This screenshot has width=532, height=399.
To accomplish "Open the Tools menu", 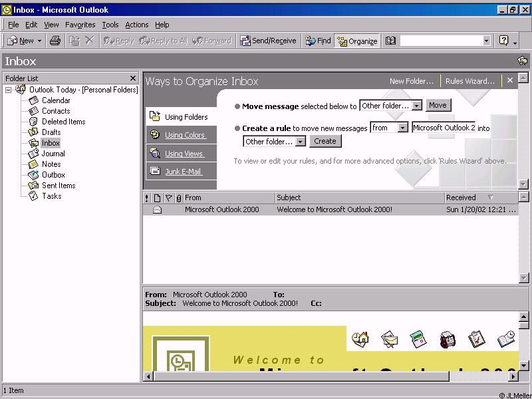I will point(110,25).
